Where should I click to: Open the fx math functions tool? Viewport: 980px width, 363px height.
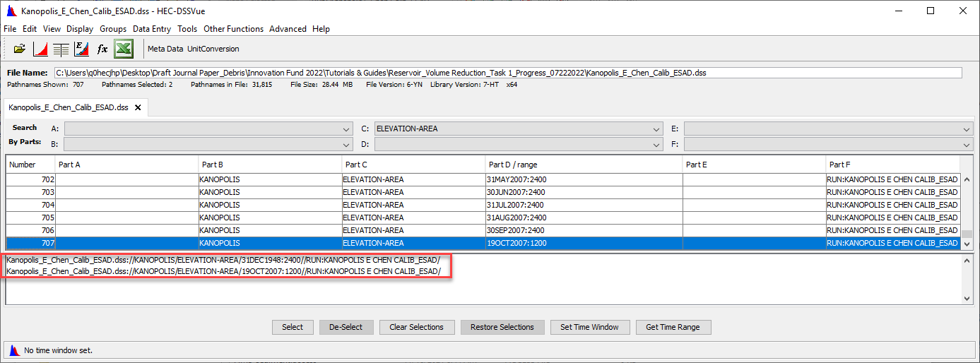click(102, 49)
